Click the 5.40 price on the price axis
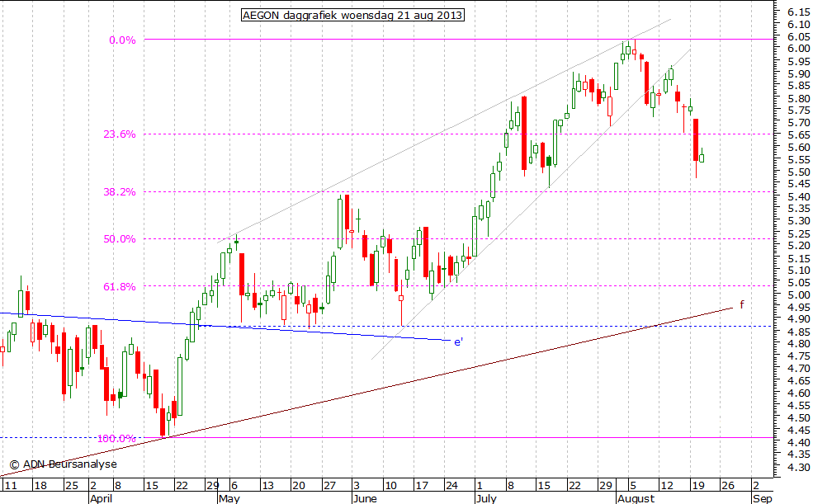Viewport: 813px width, 504px height. coord(798,196)
